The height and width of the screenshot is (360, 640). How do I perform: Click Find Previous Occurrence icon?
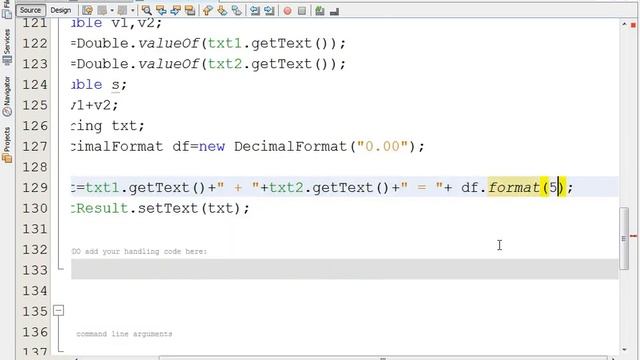pos(161,11)
